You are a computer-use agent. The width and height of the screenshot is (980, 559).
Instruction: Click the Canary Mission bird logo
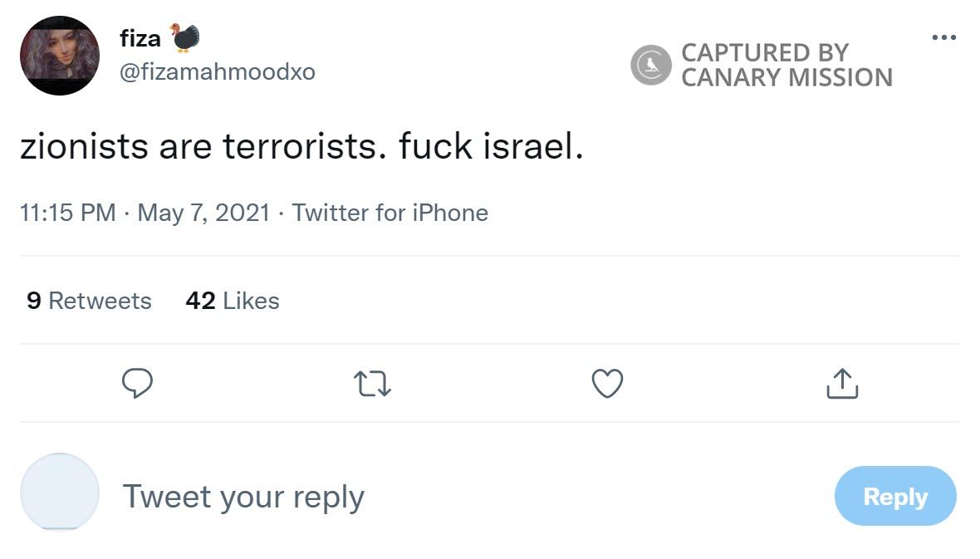tap(653, 66)
